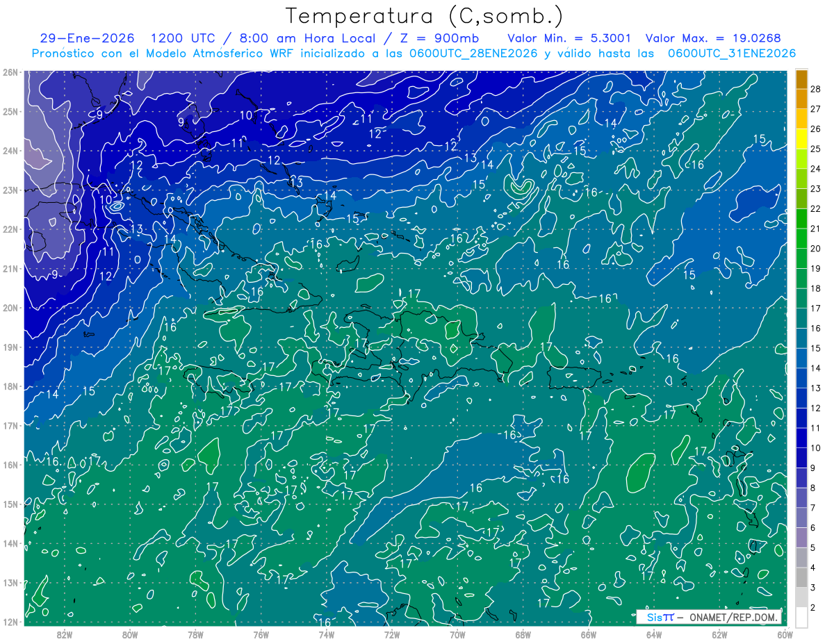Viewport: 834px width, 644px height.
Task: Click the '68W' longitude axis label
Action: 523,634
